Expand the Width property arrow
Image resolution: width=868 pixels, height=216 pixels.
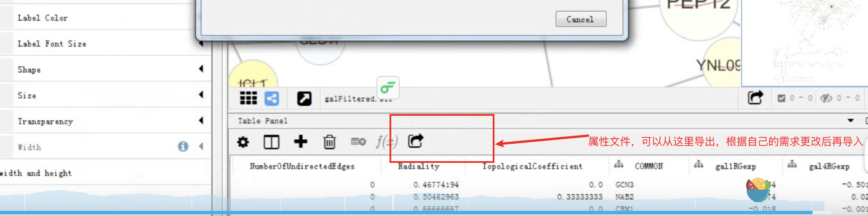tap(201, 146)
